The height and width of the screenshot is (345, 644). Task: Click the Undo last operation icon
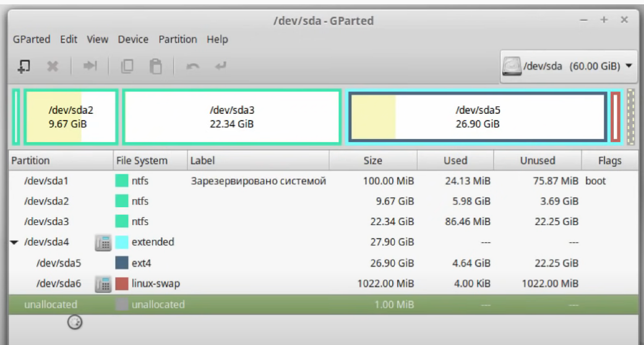click(x=192, y=66)
